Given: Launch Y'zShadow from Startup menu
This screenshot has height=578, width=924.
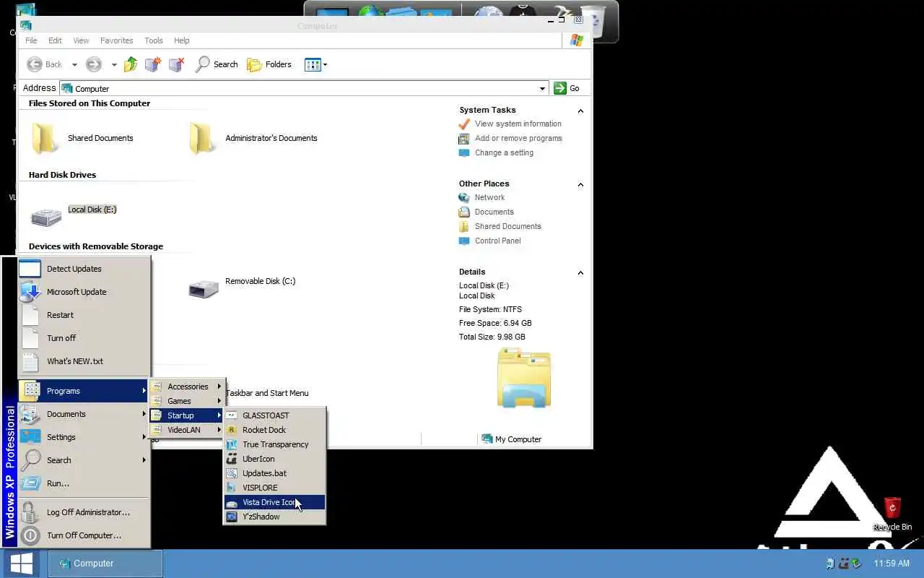Looking at the screenshot, I should (274, 517).
